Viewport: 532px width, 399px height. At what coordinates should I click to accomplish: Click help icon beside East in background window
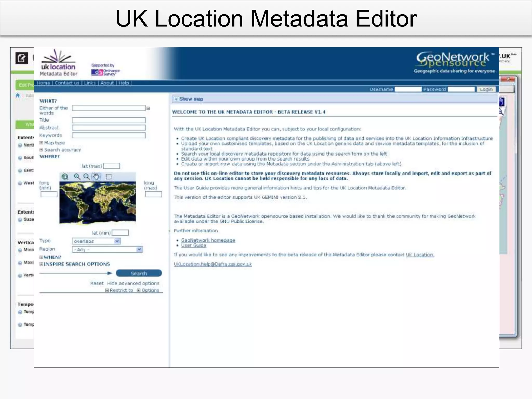(x=20, y=171)
